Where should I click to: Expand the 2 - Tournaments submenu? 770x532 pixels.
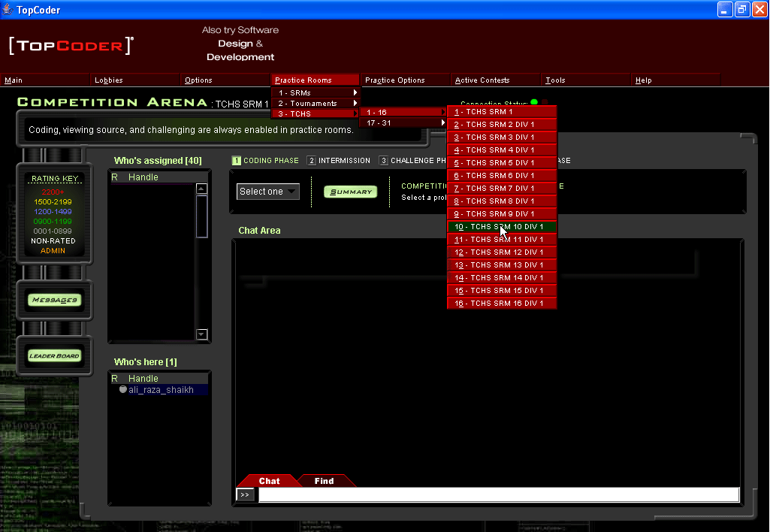point(316,103)
